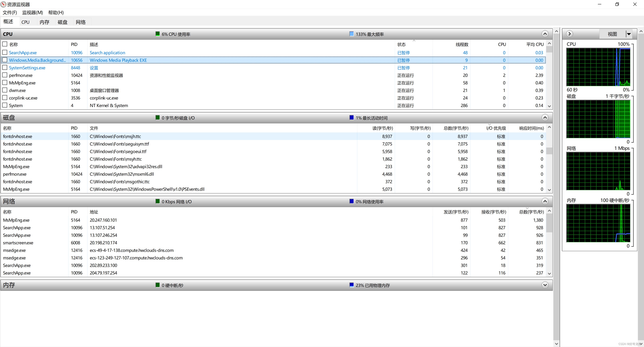This screenshot has width=644, height=347.
Task: Click main pane scroll down arrow
Action: click(x=556, y=344)
